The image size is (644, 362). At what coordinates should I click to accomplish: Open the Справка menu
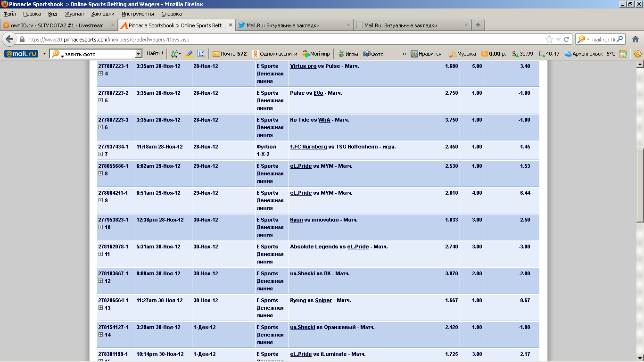coord(172,14)
